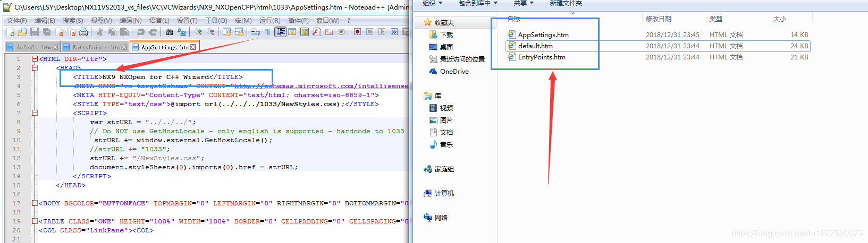
Task: Open the 文件(F) menu
Action: 16,21
